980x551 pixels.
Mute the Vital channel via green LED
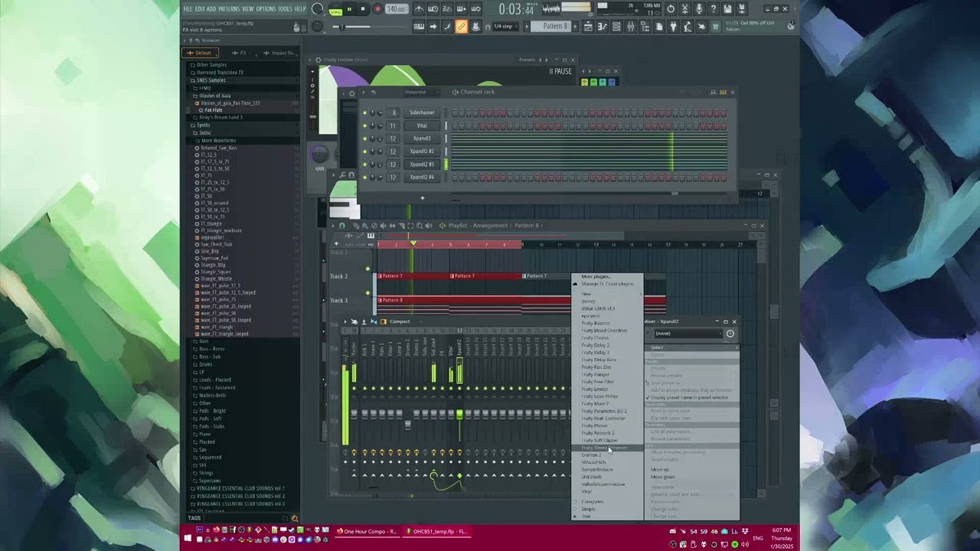point(364,126)
